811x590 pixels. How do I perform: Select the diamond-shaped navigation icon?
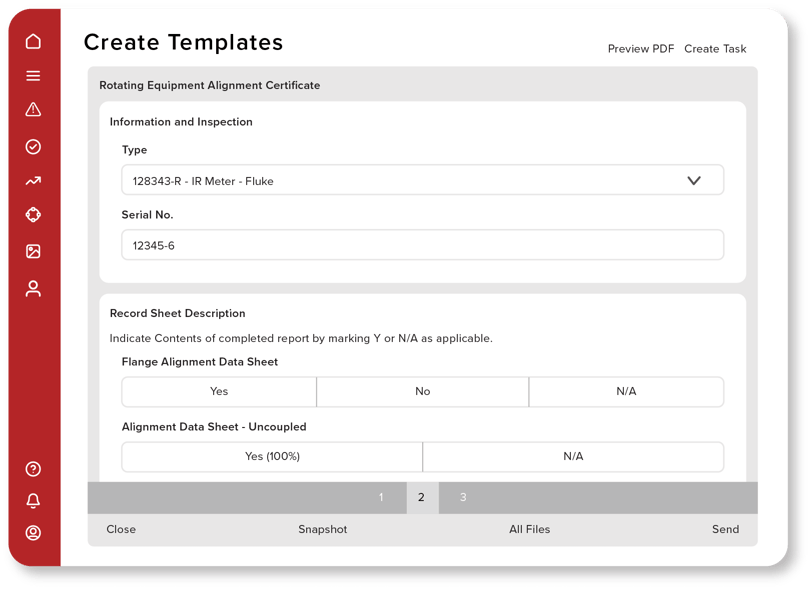[32, 215]
